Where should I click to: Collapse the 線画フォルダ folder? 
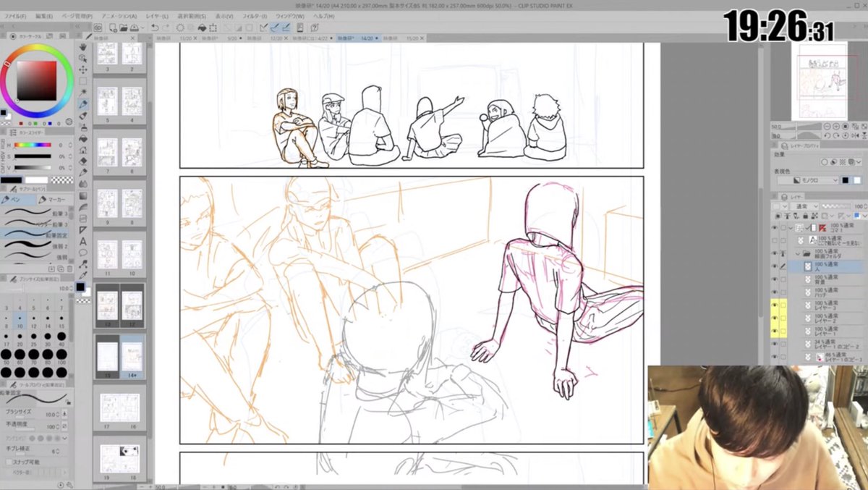point(798,253)
